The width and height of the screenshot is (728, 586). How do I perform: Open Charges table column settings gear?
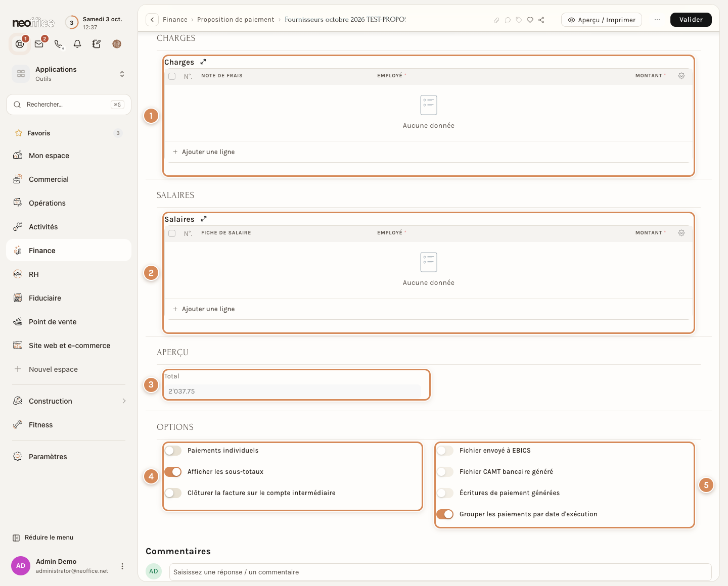point(681,76)
